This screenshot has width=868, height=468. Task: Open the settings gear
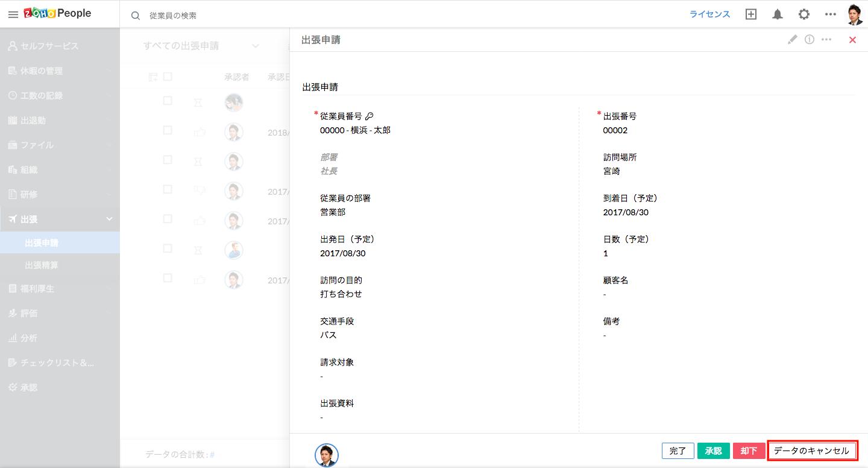(x=804, y=14)
